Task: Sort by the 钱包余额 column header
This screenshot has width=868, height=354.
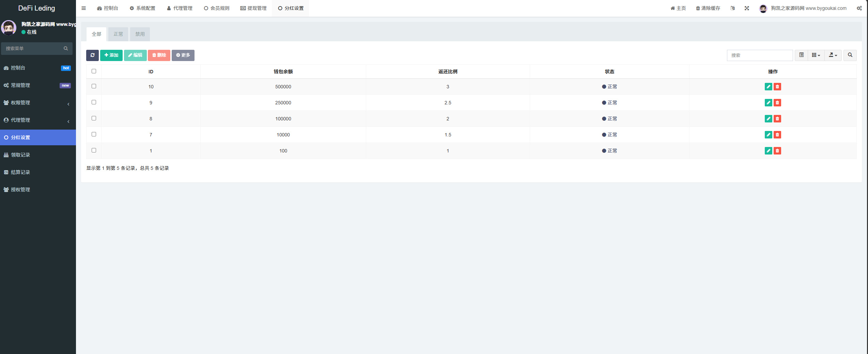Action: coord(283,72)
